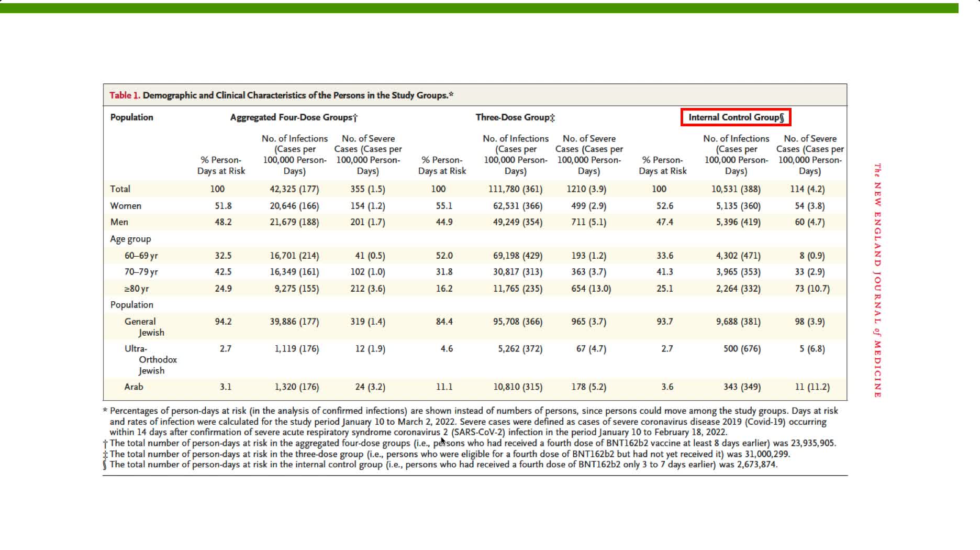This screenshot has height=550, width=980.
Task: Select the '70–79 yr' row label
Action: 141,272
